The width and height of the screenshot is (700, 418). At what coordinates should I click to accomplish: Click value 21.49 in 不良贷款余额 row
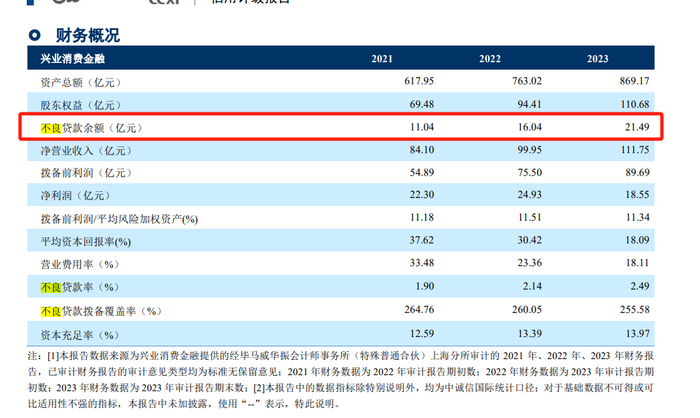pos(637,127)
